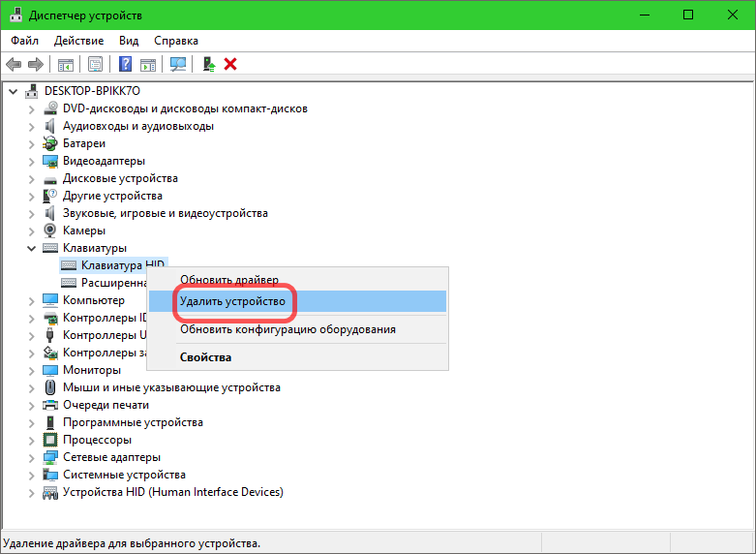Image resolution: width=756 pixels, height=554 pixels.
Task: Click the properties toolbar icon
Action: click(95, 64)
